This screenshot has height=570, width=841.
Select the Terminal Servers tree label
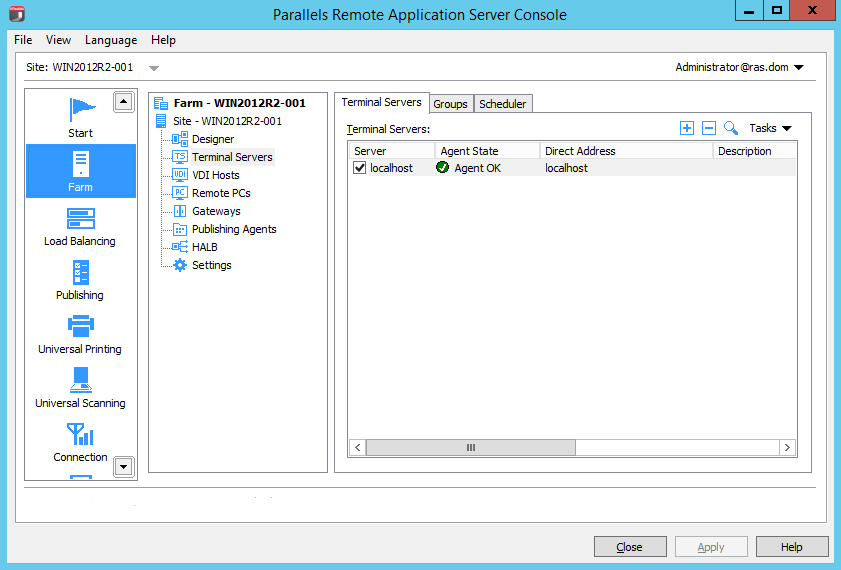tap(232, 157)
